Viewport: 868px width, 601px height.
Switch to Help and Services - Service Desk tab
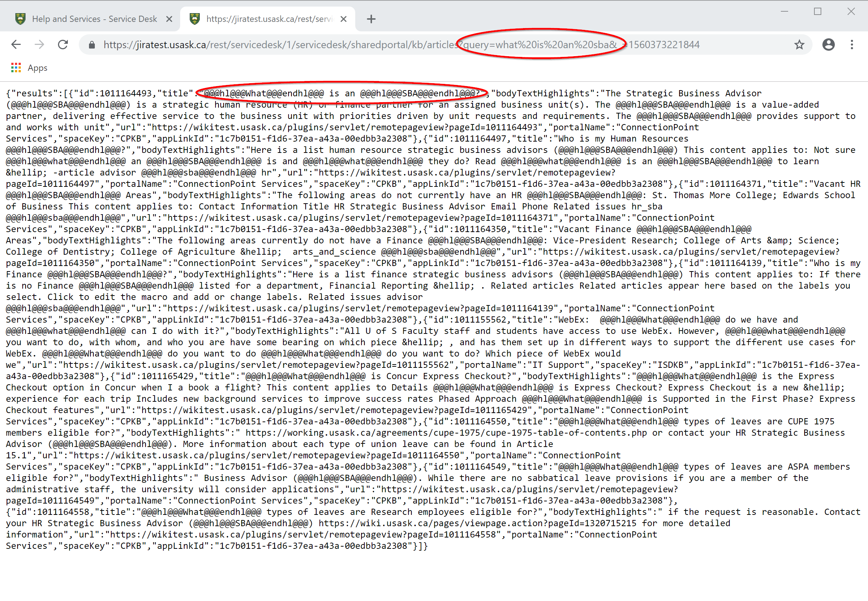tap(94, 19)
